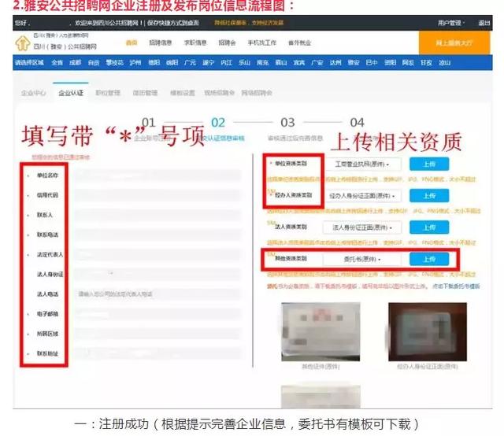The width and height of the screenshot is (504, 436).
Task: Open the 手机找工作 navigation item
Action: [x=262, y=42]
